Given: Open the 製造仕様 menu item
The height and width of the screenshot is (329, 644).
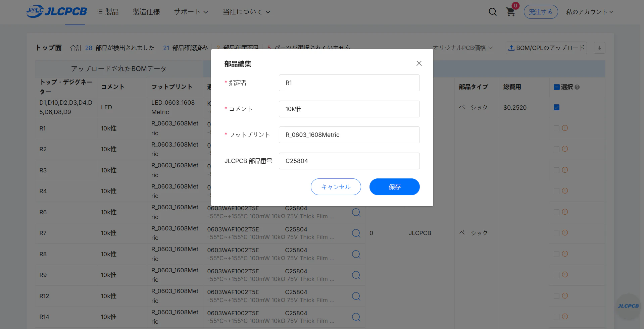Looking at the screenshot, I should point(146,12).
